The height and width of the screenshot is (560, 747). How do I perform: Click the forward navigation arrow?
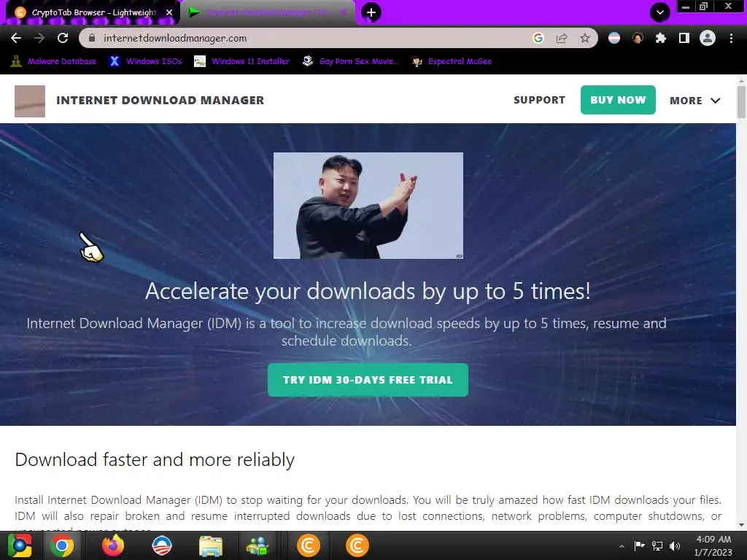(x=39, y=38)
